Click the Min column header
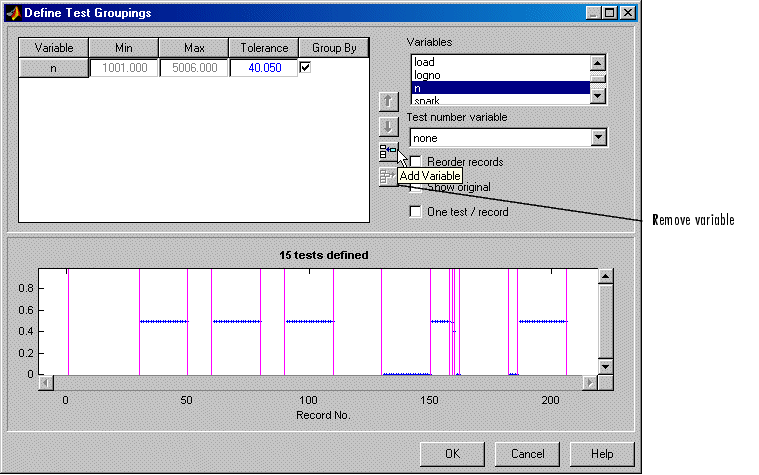 coord(123,48)
